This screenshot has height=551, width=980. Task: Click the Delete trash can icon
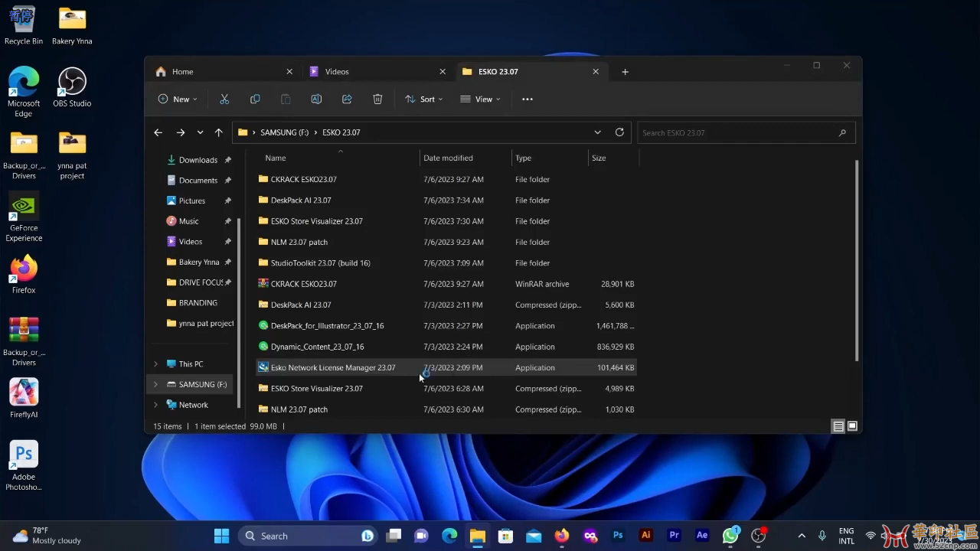377,99
